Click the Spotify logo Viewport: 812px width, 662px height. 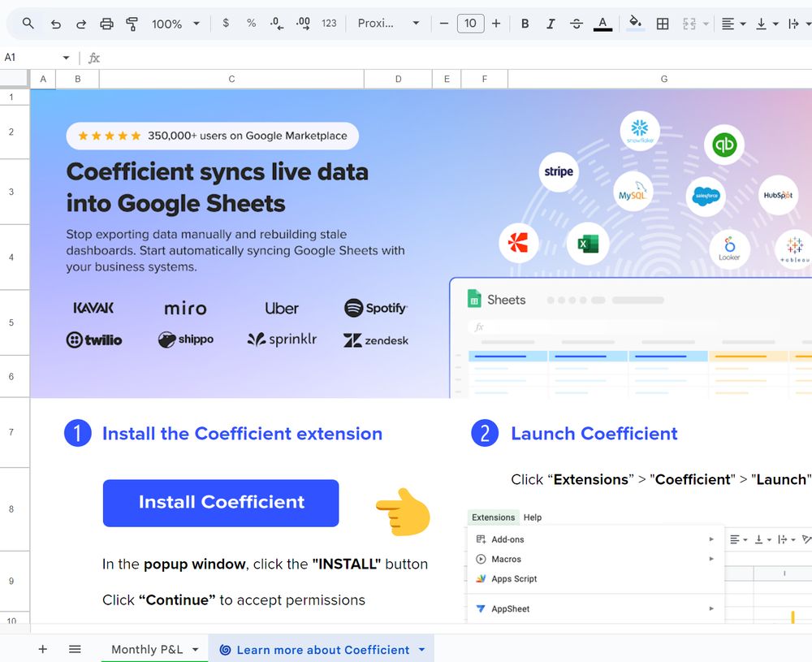coord(376,308)
